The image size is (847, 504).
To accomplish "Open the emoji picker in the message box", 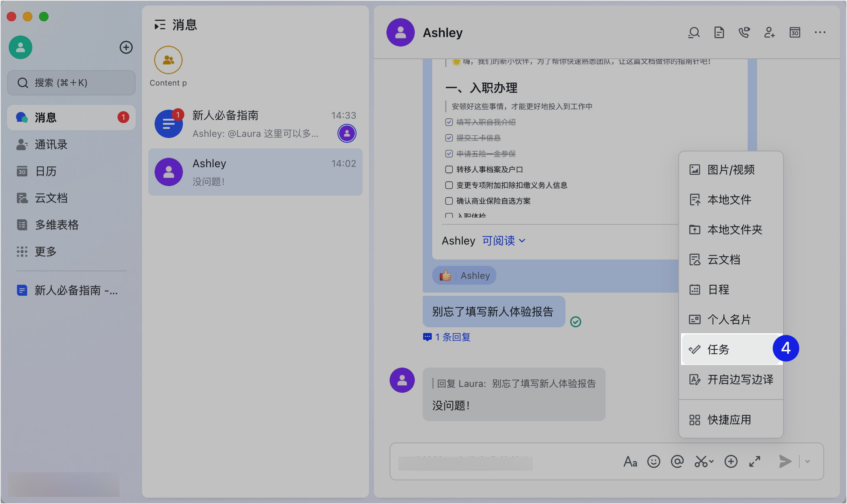I will [653, 461].
